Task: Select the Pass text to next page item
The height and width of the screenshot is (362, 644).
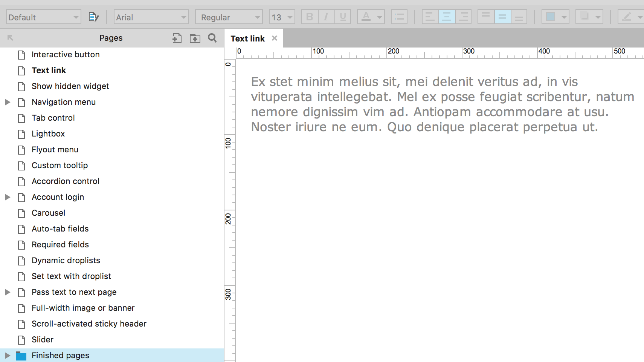Action: point(74,292)
